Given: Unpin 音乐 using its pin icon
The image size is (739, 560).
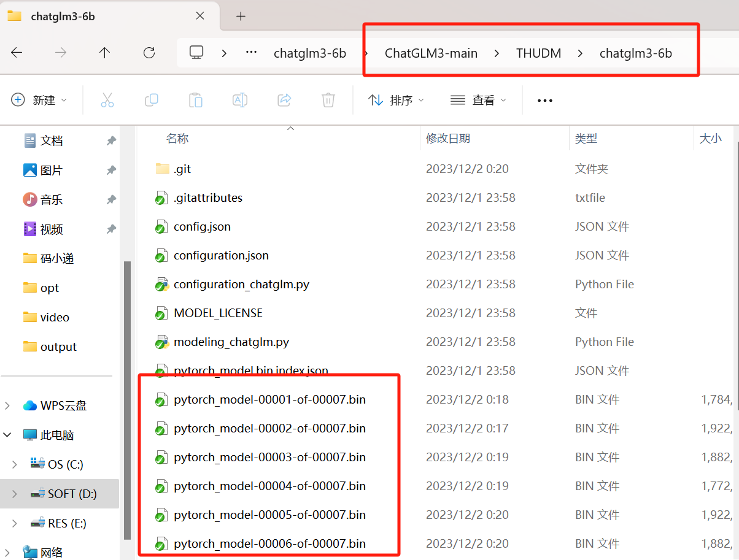Looking at the screenshot, I should pyautogui.click(x=111, y=199).
